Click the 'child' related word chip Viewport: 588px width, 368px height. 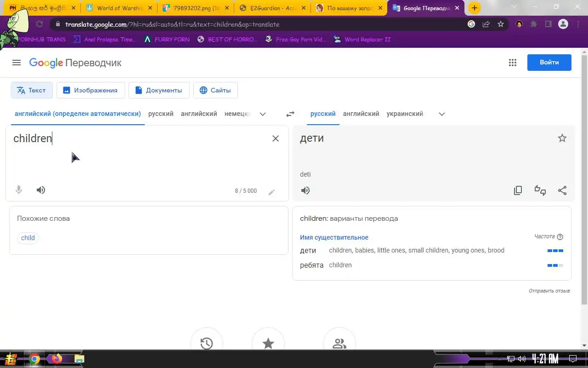pyautogui.click(x=28, y=238)
